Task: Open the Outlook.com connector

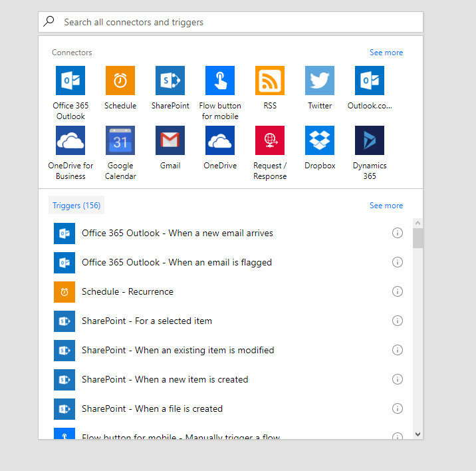Action: [370, 80]
